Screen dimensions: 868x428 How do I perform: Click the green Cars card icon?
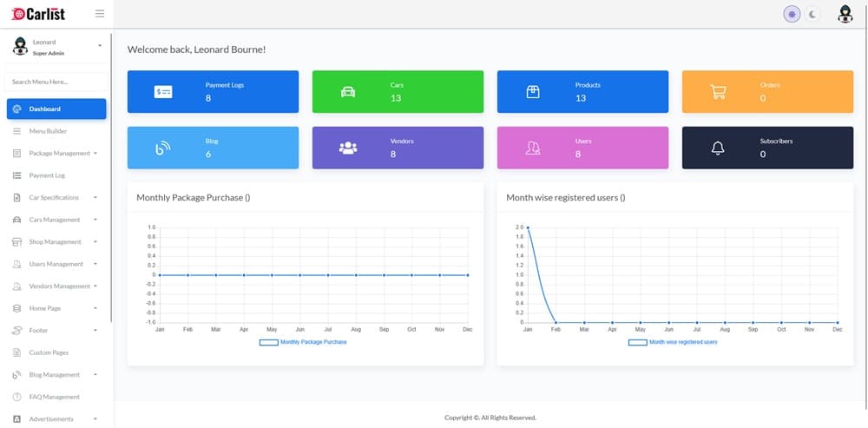(x=348, y=92)
